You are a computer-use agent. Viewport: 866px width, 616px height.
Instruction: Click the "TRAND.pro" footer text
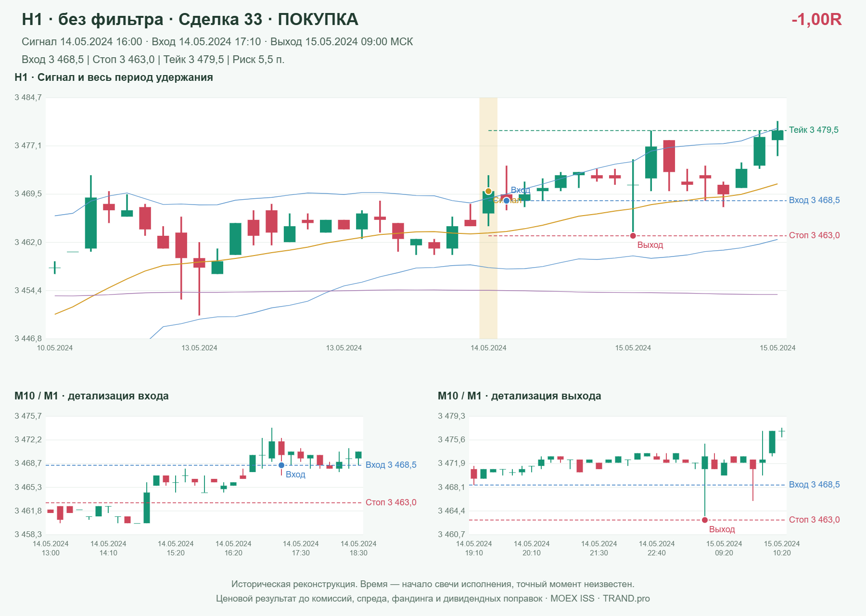626,599
